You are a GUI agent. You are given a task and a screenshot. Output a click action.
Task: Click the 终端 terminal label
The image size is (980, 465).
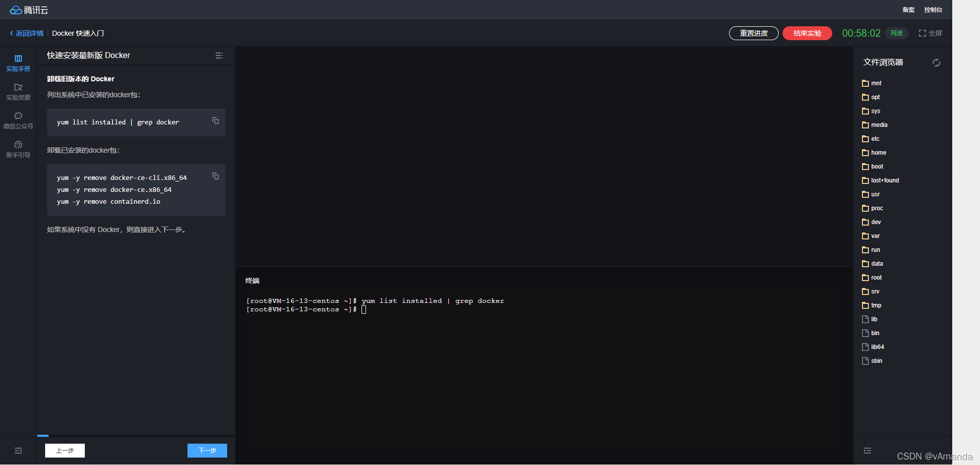pyautogui.click(x=252, y=281)
